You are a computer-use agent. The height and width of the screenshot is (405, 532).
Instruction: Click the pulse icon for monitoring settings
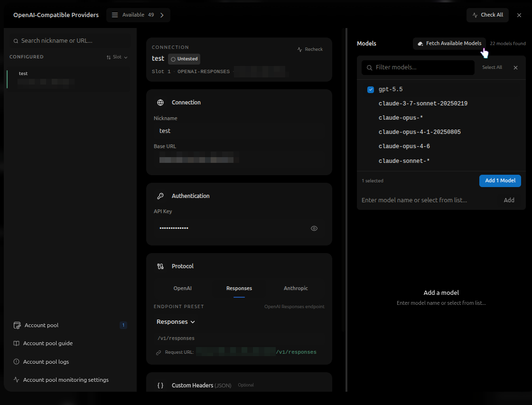pos(16,380)
